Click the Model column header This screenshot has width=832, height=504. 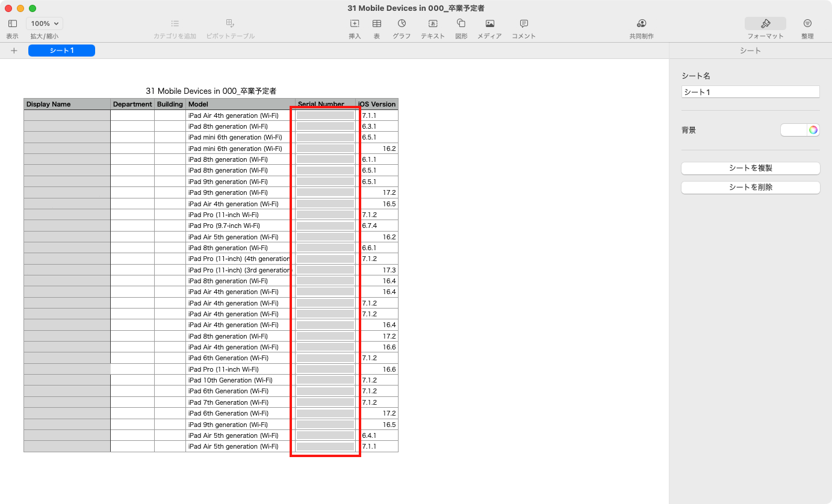tap(240, 104)
